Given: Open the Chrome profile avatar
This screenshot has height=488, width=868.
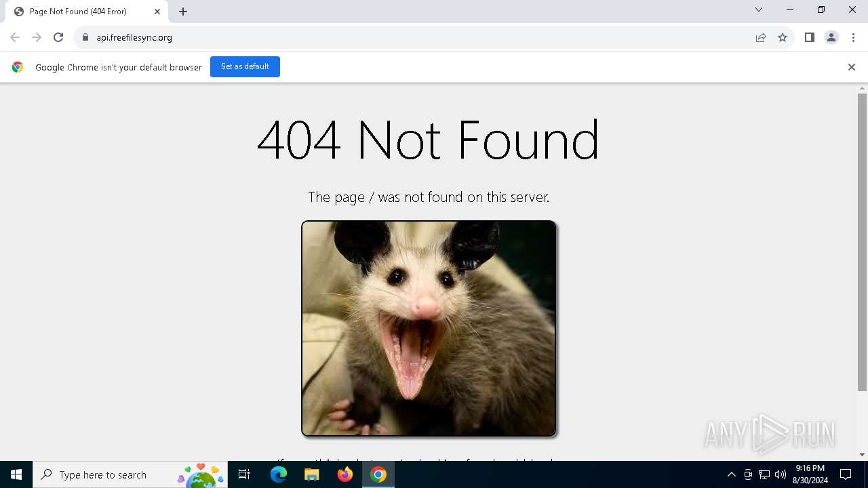Looking at the screenshot, I should (831, 37).
